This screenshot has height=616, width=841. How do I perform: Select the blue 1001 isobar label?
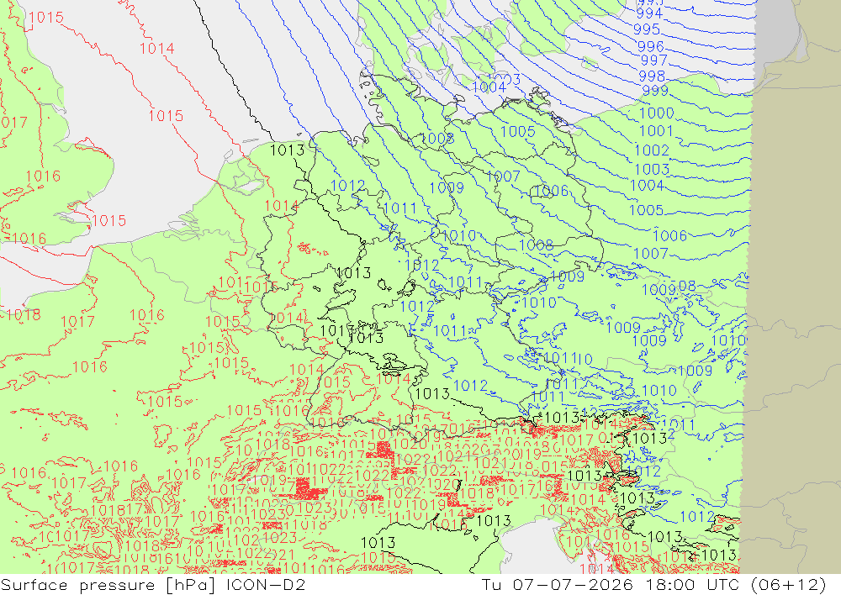coord(656,131)
